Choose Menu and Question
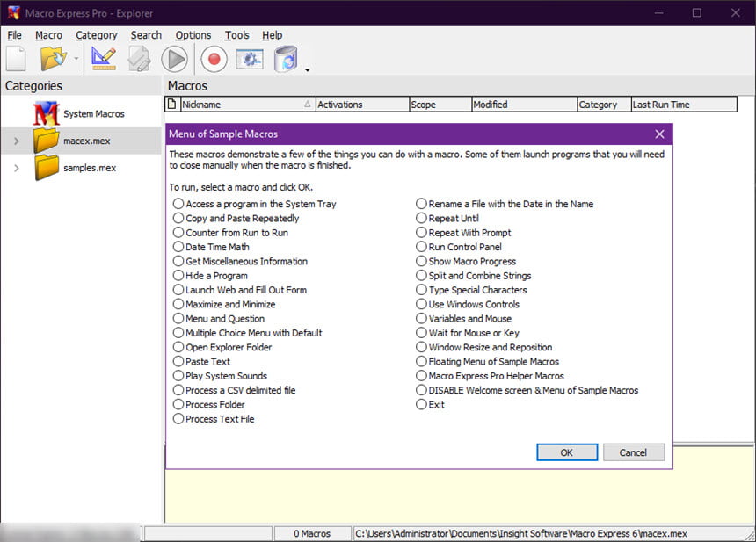This screenshot has width=756, height=542. pyautogui.click(x=219, y=319)
